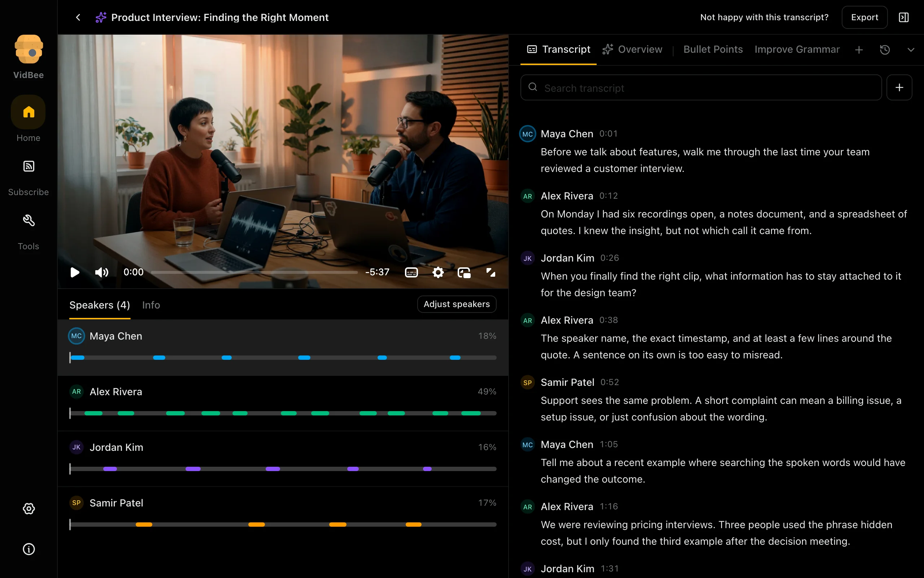This screenshot has width=924, height=578.
Task: Click Jordan Kim's purple speaker timeline
Action: click(283, 469)
